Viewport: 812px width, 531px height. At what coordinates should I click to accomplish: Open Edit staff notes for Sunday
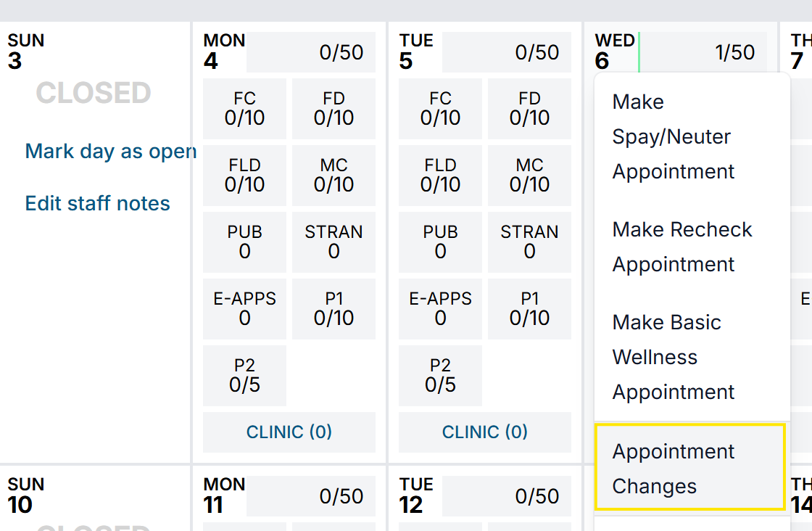(x=98, y=203)
